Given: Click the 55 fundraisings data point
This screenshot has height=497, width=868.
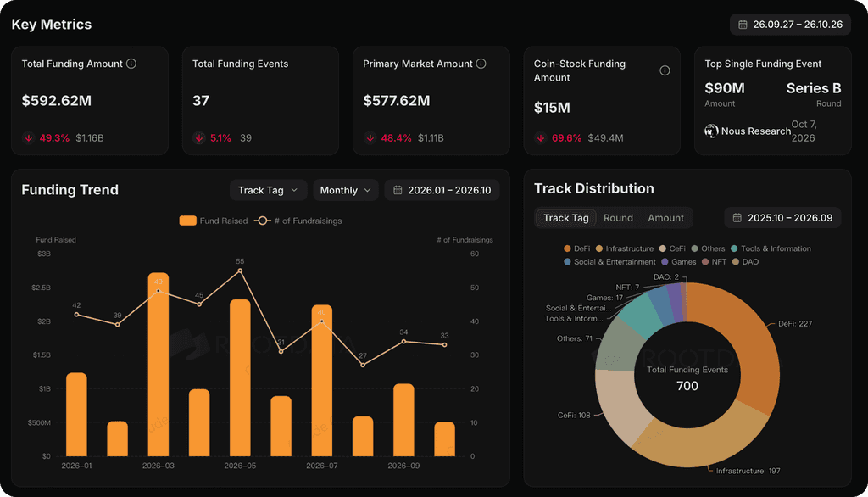Looking at the screenshot, I should coord(240,271).
